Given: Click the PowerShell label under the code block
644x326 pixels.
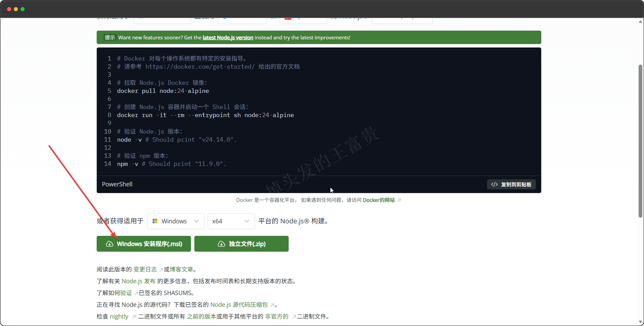Looking at the screenshot, I should (x=117, y=184).
